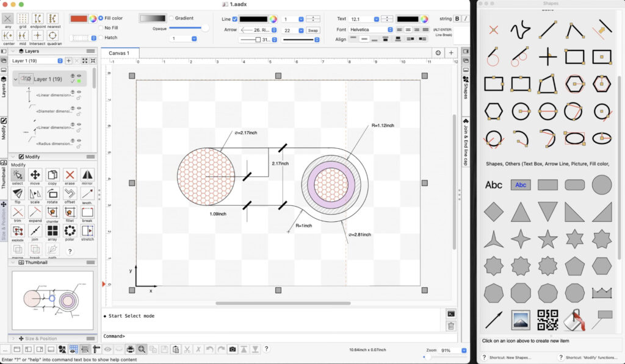The image size is (625, 364).
Task: Open the vertical Modify side tab
Action: click(4, 129)
